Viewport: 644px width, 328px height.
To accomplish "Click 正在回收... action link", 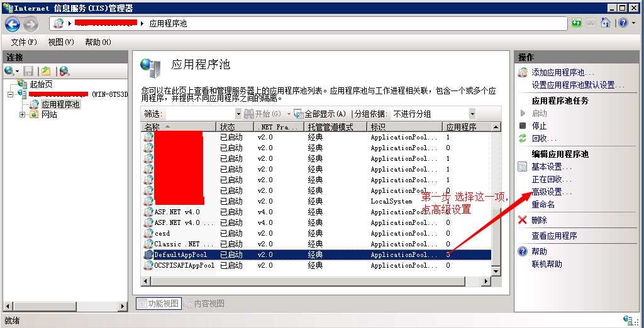I will (x=552, y=179).
